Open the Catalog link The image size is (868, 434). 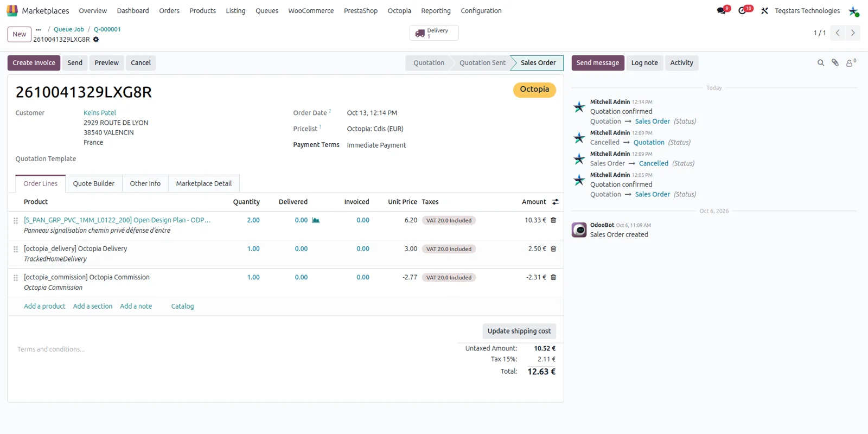pyautogui.click(x=182, y=307)
